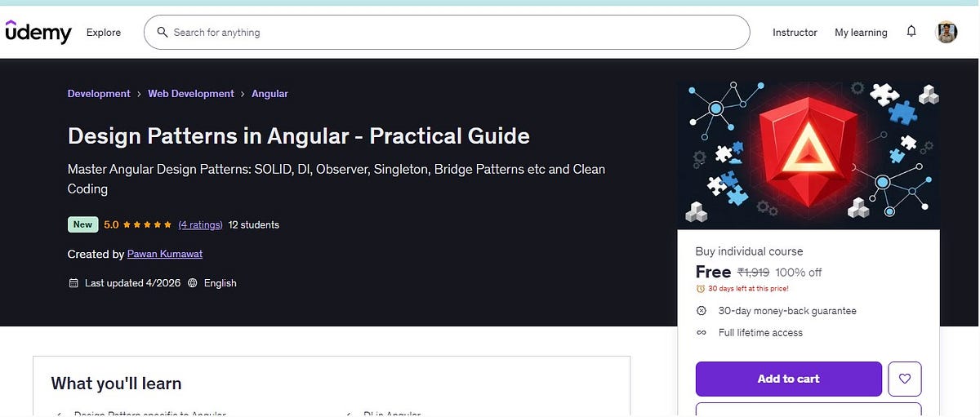Open the Instructor menu
This screenshot has height=417, width=980.
point(795,33)
